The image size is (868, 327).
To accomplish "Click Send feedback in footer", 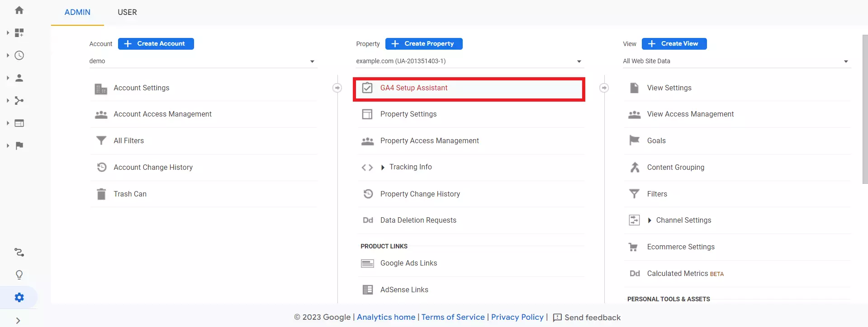I will coord(587,318).
